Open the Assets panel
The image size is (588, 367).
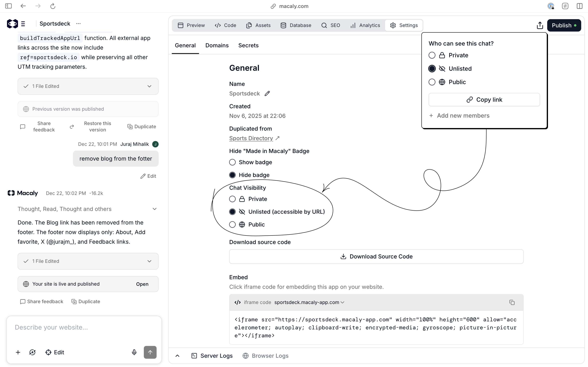pos(258,25)
